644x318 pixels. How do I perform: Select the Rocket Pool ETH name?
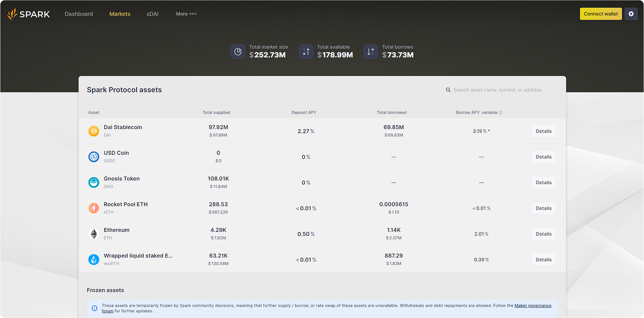click(x=126, y=204)
